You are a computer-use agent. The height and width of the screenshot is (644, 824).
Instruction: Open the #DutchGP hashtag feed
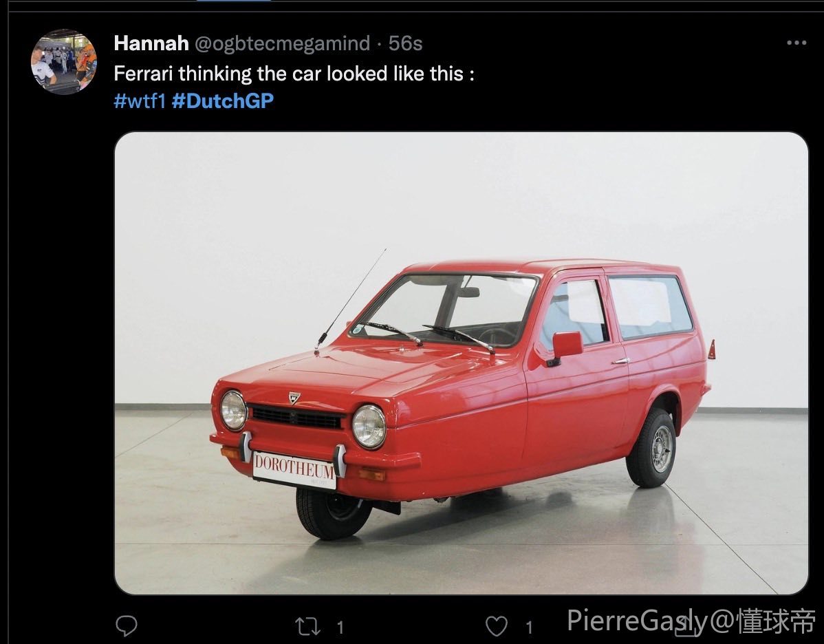click(223, 100)
